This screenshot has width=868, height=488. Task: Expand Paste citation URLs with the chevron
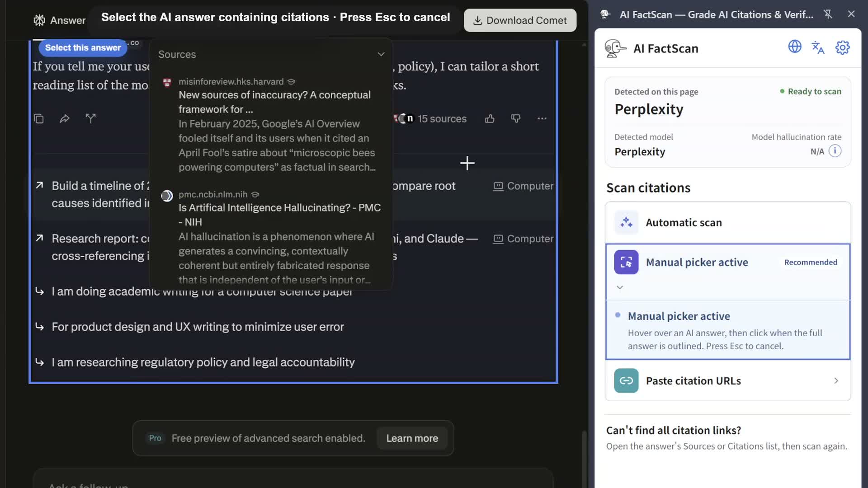(836, 381)
